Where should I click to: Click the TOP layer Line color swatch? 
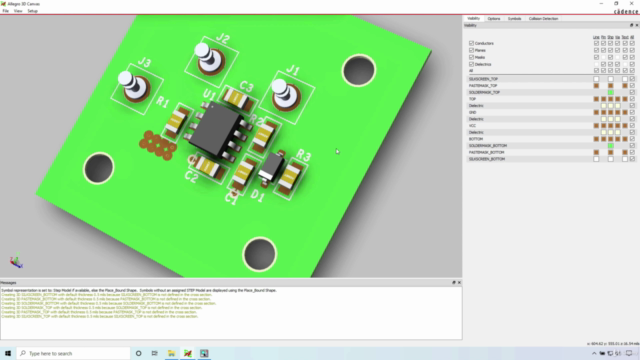pyautogui.click(x=596, y=99)
